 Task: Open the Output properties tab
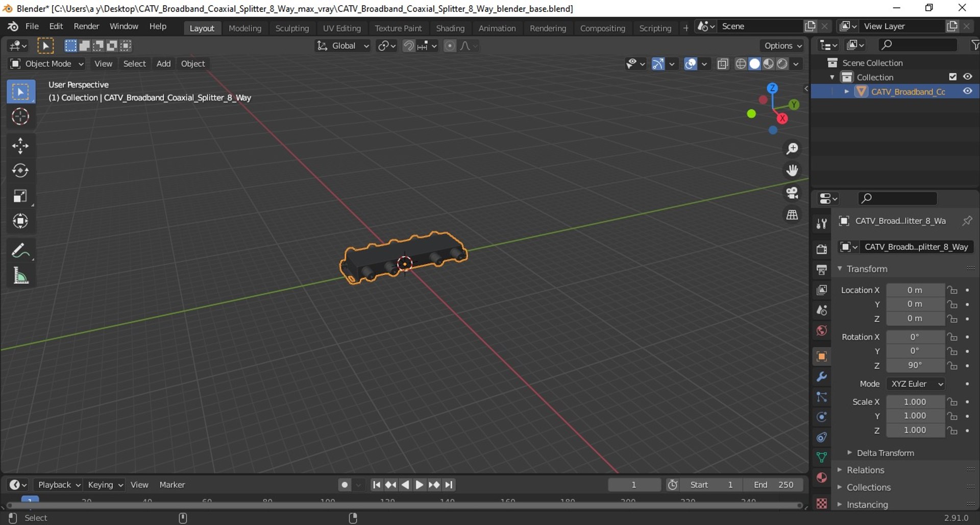point(821,269)
